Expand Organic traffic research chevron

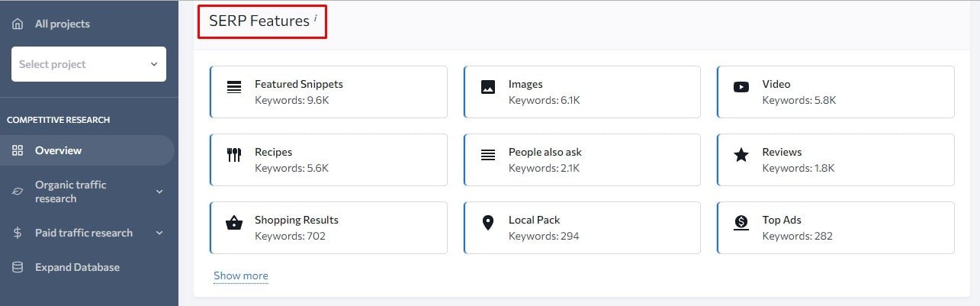pos(159,192)
